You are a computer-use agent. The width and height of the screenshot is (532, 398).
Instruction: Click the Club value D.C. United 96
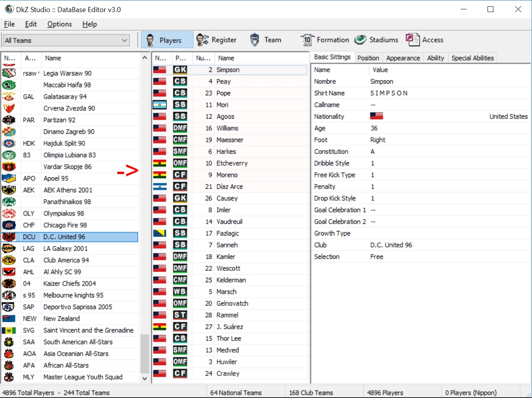tap(391, 245)
